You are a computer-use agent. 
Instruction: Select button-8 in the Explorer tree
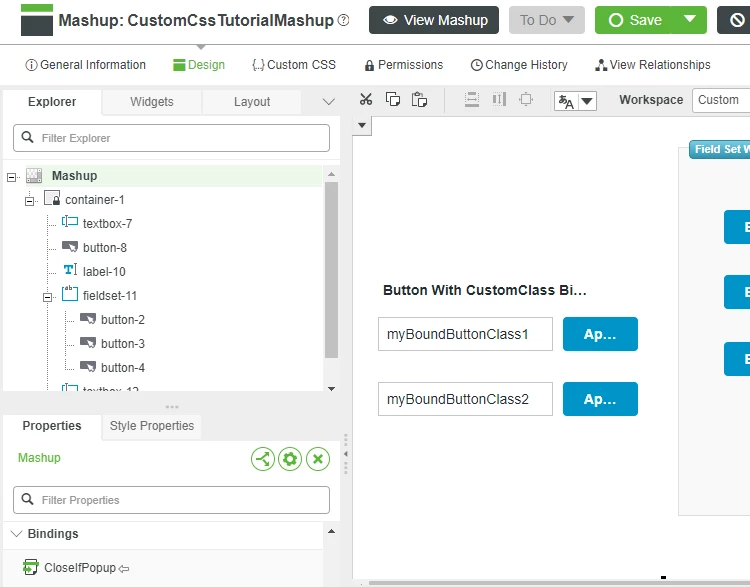pos(105,247)
